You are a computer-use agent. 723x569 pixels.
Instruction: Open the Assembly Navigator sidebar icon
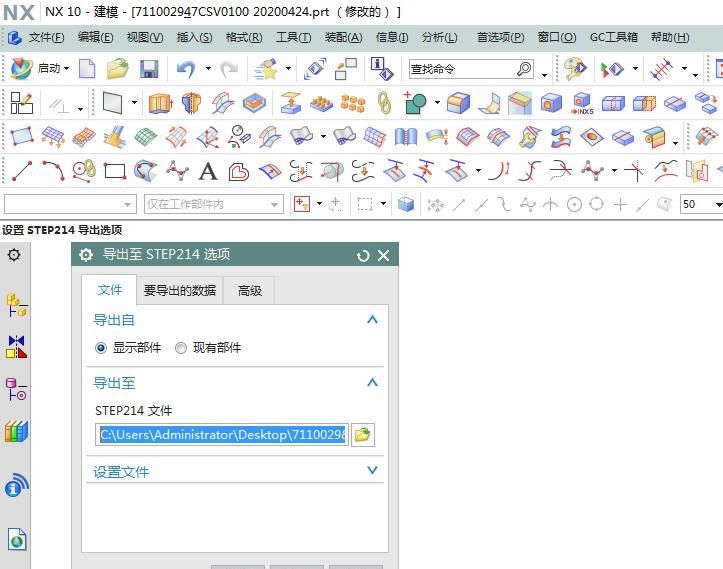[17, 305]
